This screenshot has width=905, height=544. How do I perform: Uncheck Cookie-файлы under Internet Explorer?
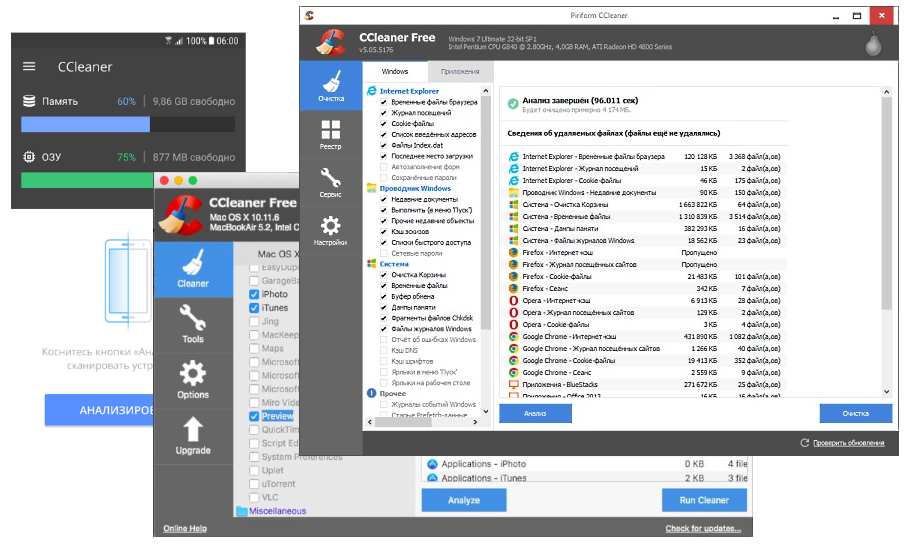(x=383, y=124)
